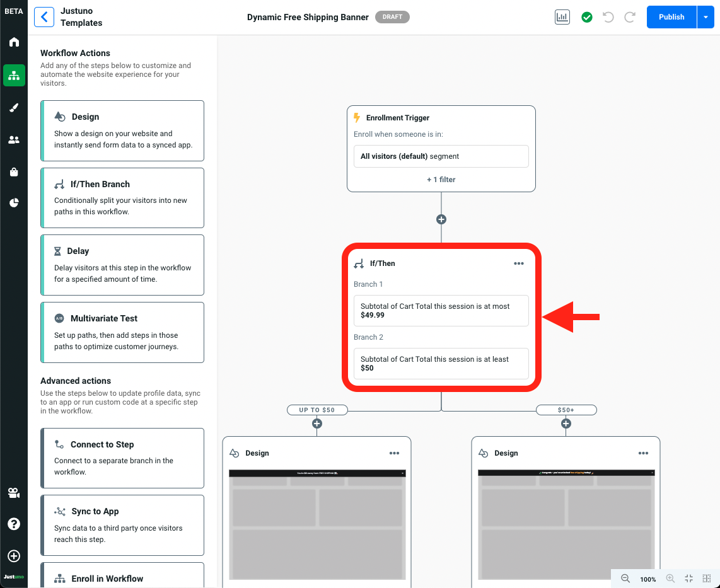
Task: Open the right Design banner thumbnail
Action: 566,524
